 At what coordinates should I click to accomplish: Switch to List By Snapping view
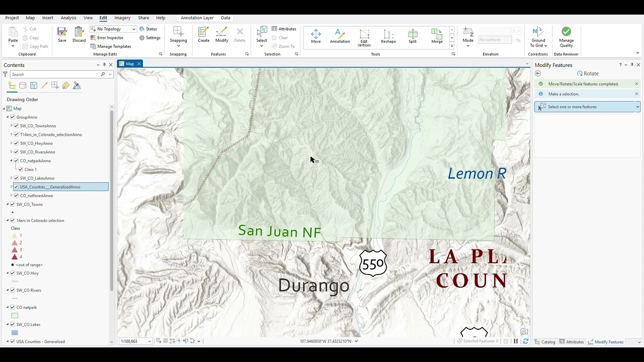[x=55, y=85]
